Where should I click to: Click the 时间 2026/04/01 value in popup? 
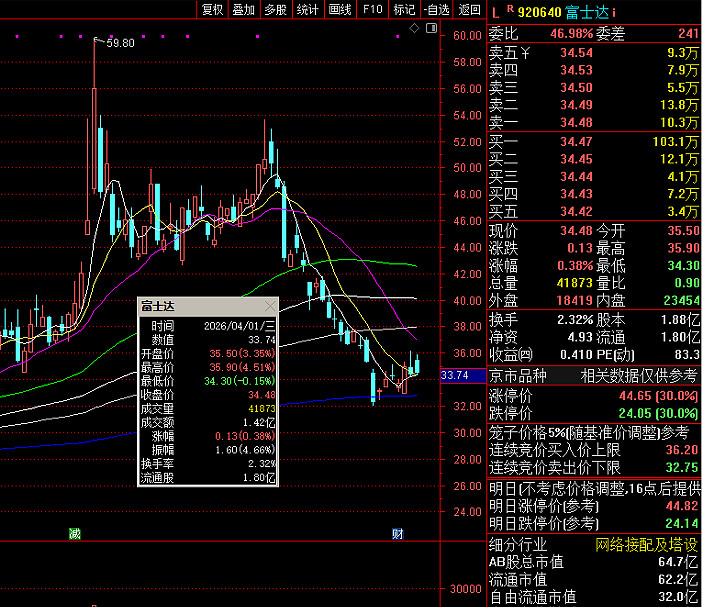point(240,326)
